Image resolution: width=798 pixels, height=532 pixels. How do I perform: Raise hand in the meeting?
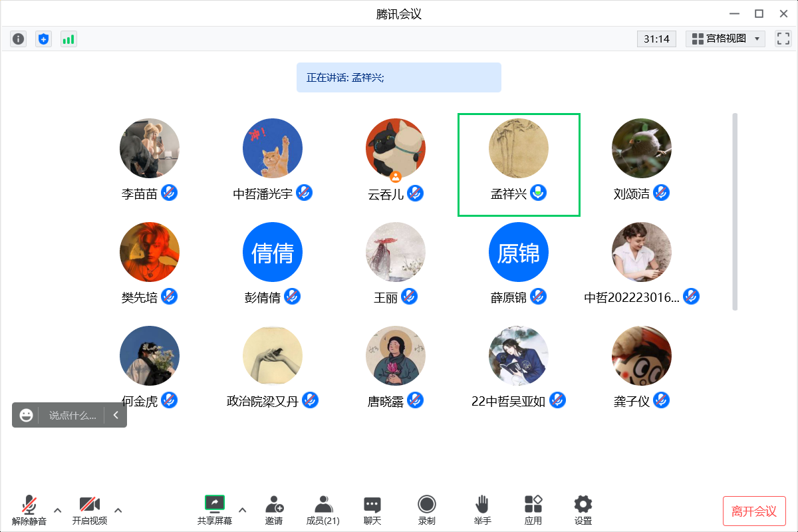click(x=482, y=510)
